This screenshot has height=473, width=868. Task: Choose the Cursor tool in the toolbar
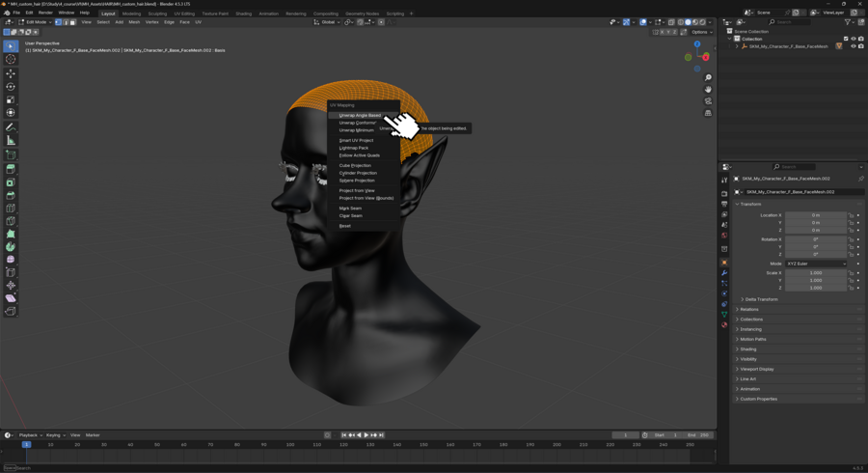[x=11, y=59]
